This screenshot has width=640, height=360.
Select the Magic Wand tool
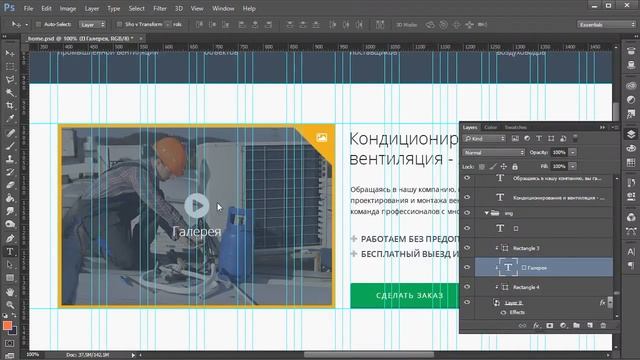(10, 93)
